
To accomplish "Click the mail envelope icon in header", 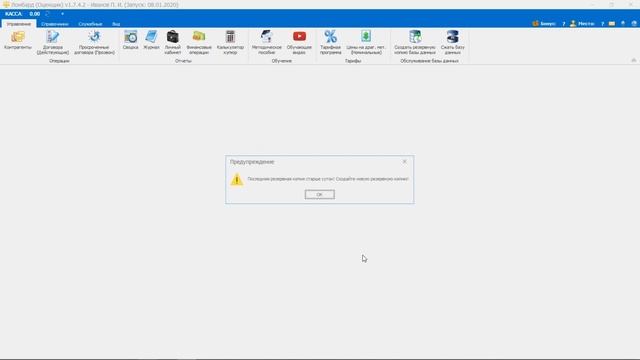I will pos(612,24).
